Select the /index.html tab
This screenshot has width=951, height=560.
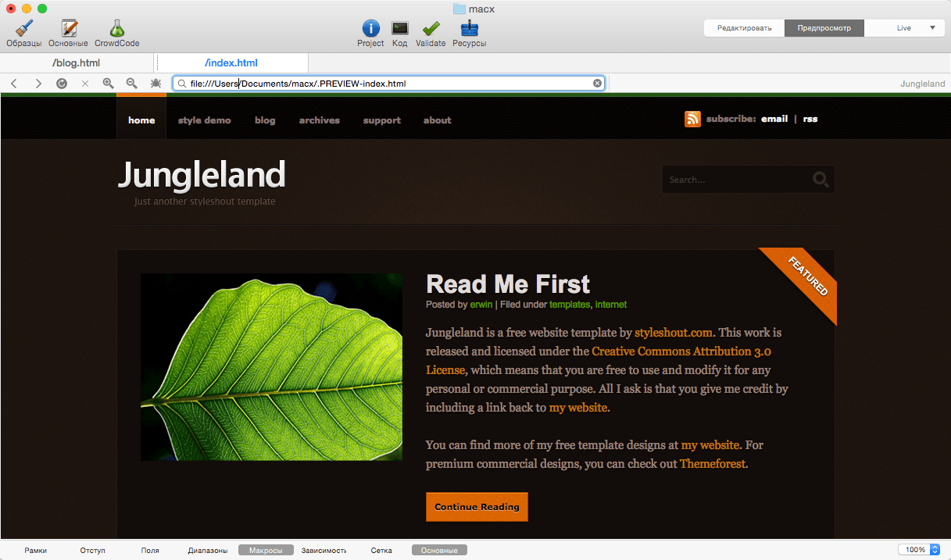231,62
